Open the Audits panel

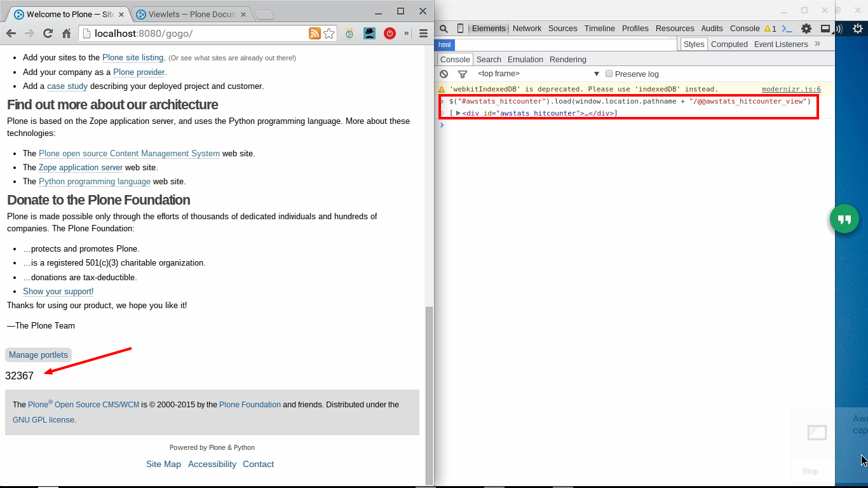pos(712,29)
